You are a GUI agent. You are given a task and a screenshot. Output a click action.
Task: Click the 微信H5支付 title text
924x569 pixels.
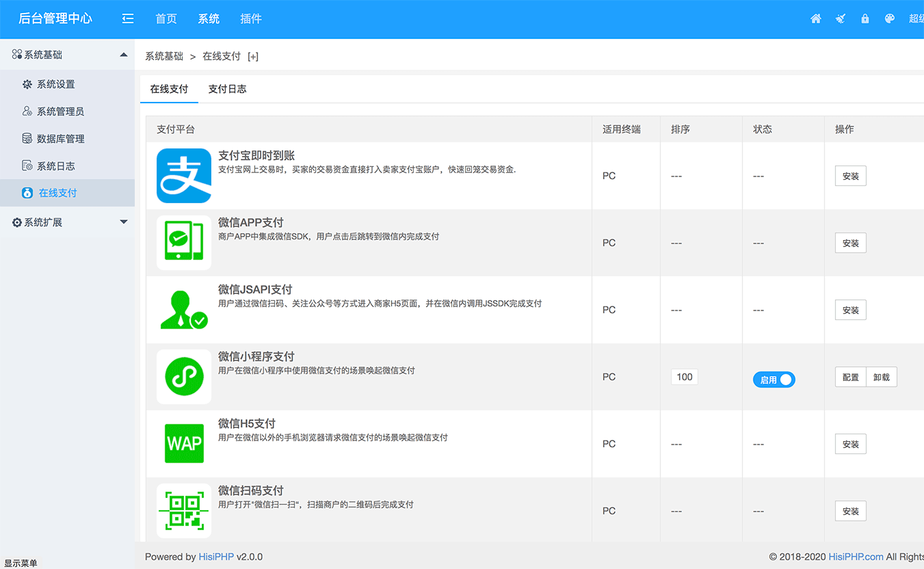tap(247, 423)
